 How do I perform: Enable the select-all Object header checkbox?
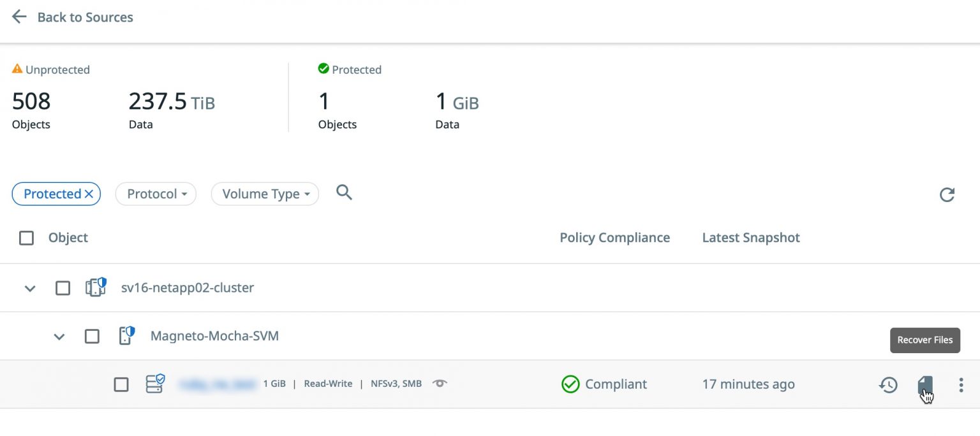26,237
